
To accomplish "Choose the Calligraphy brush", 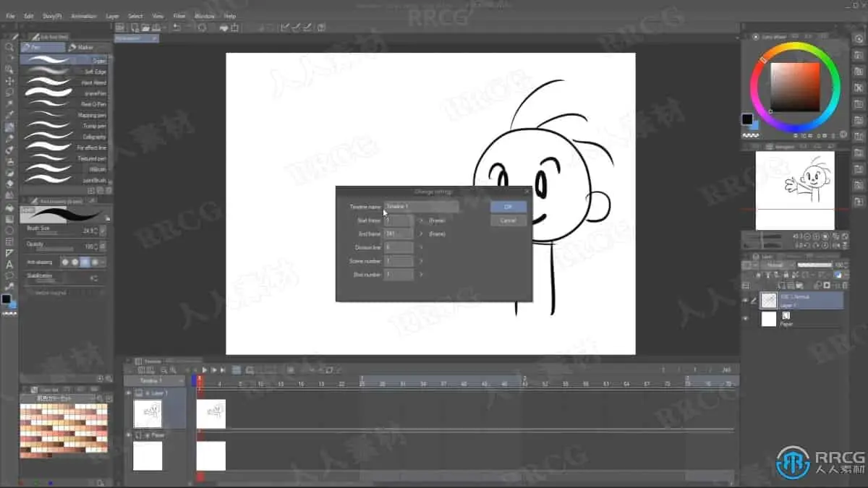I will tap(65, 137).
